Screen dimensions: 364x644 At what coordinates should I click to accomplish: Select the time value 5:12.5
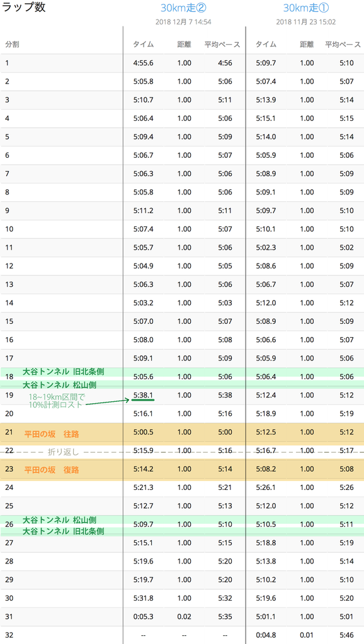[x=266, y=433]
